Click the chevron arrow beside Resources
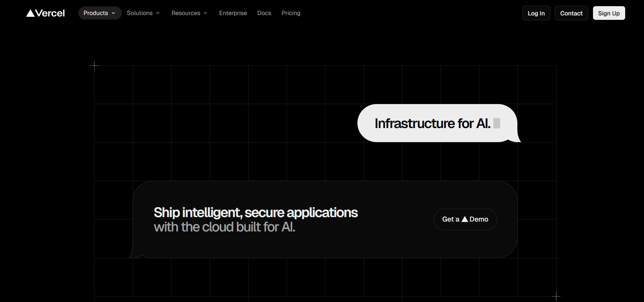The width and height of the screenshot is (644, 302). [205, 13]
